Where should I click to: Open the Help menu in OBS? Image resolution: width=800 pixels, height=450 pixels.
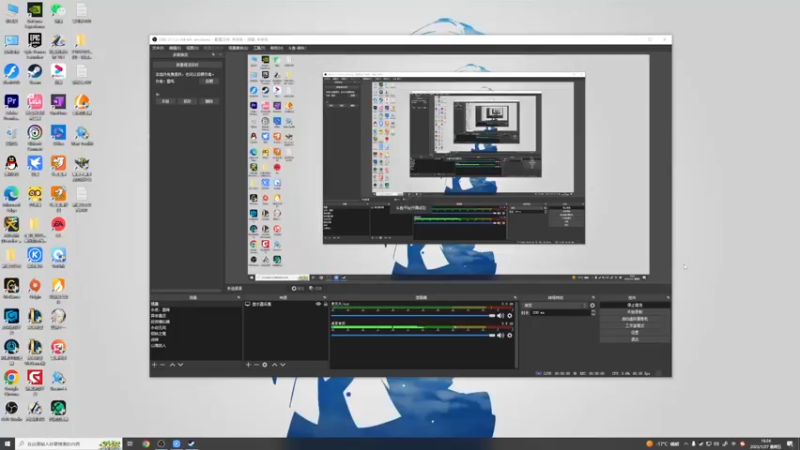276,48
